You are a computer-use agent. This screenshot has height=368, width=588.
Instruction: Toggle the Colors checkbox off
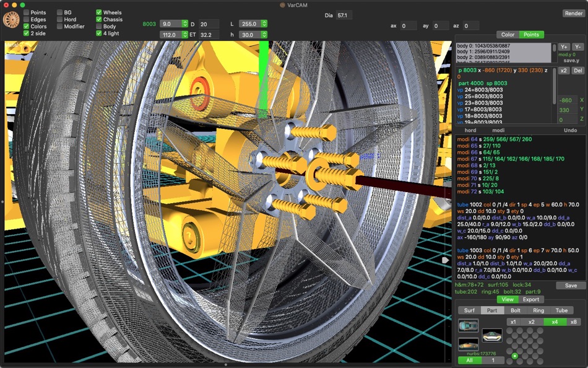click(26, 26)
